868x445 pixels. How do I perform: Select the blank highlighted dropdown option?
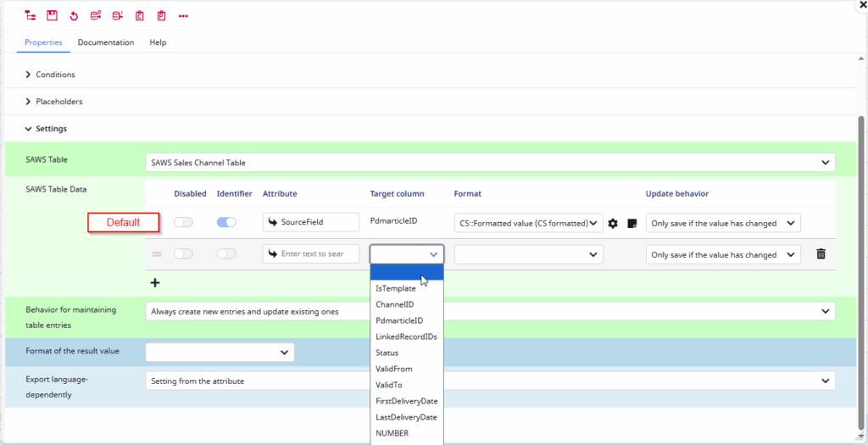pos(407,272)
